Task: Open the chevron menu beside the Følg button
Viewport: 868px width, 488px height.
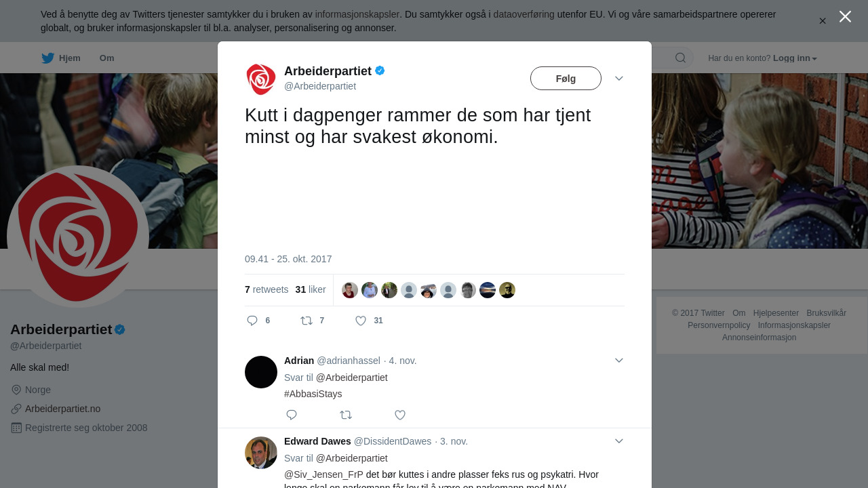Action: [619, 79]
